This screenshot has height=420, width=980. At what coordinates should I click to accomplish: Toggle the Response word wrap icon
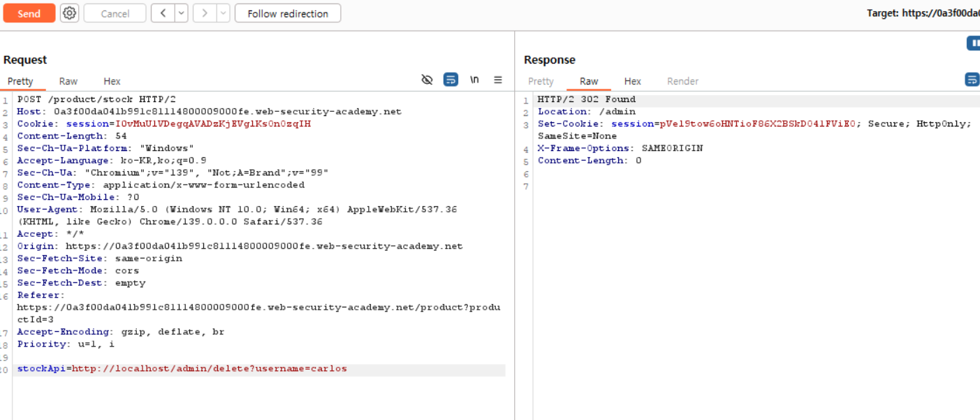click(972, 80)
